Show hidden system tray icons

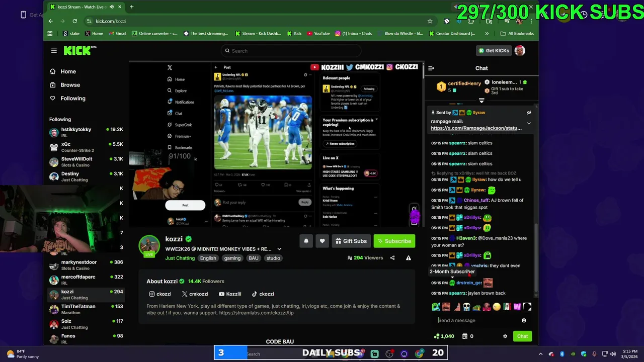coord(541,354)
